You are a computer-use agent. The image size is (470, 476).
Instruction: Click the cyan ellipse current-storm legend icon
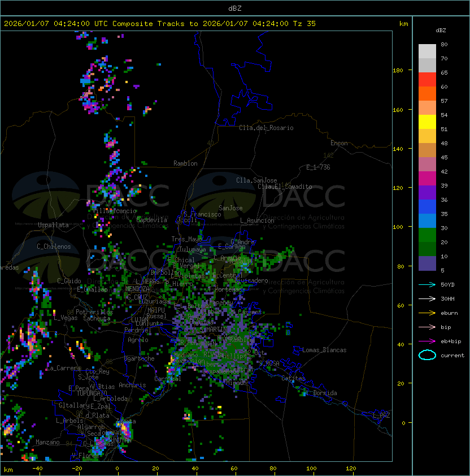click(x=427, y=355)
